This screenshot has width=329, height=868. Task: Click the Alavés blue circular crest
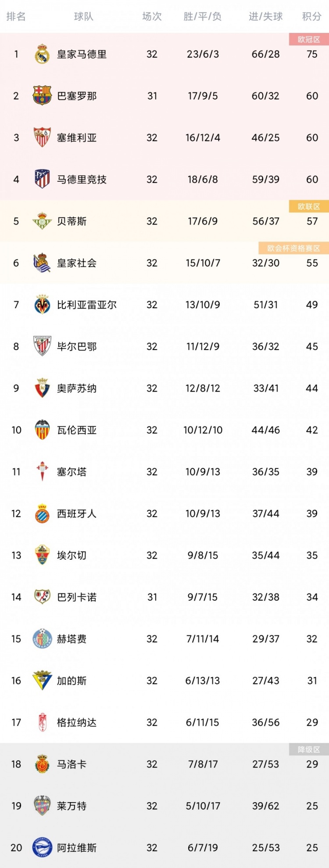(x=42, y=848)
